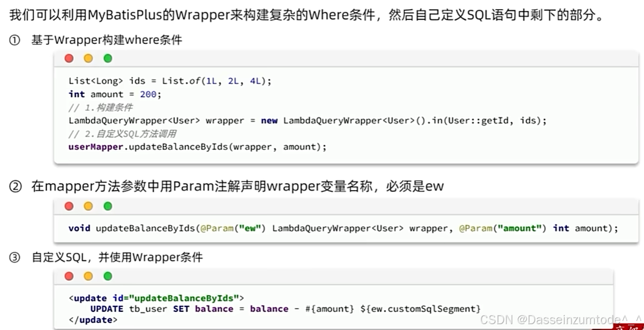Viewport: 644px width, 330px height.
Task: Click the green maximize icon on the first code window
Action: tap(107, 58)
